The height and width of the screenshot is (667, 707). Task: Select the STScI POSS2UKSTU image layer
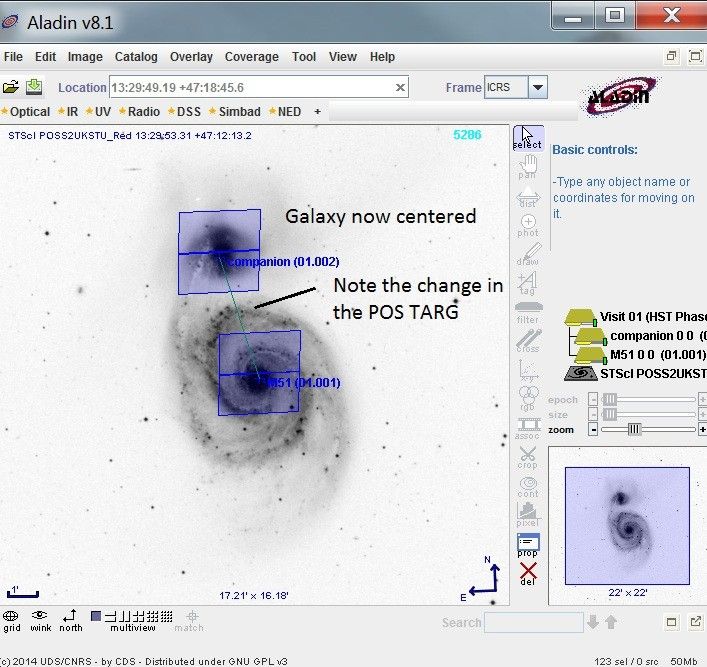635,373
